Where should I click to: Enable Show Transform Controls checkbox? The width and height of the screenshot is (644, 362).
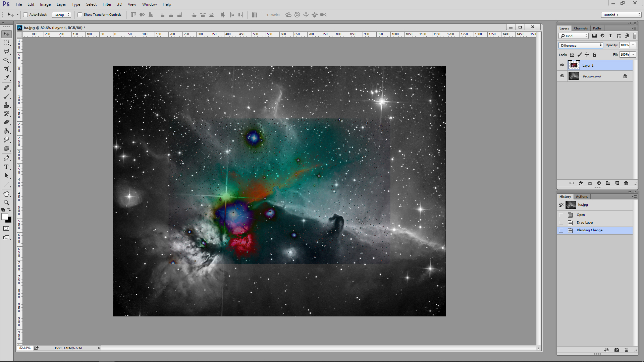pos(80,15)
